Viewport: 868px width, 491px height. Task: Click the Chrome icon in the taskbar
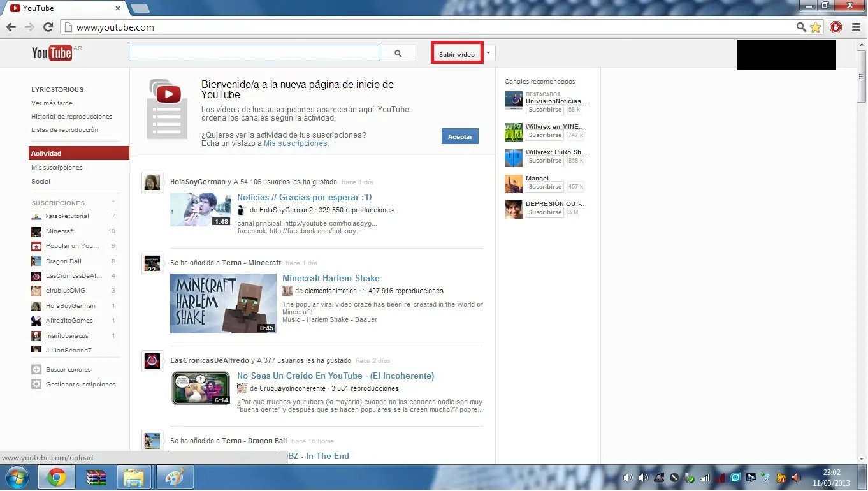pos(57,478)
